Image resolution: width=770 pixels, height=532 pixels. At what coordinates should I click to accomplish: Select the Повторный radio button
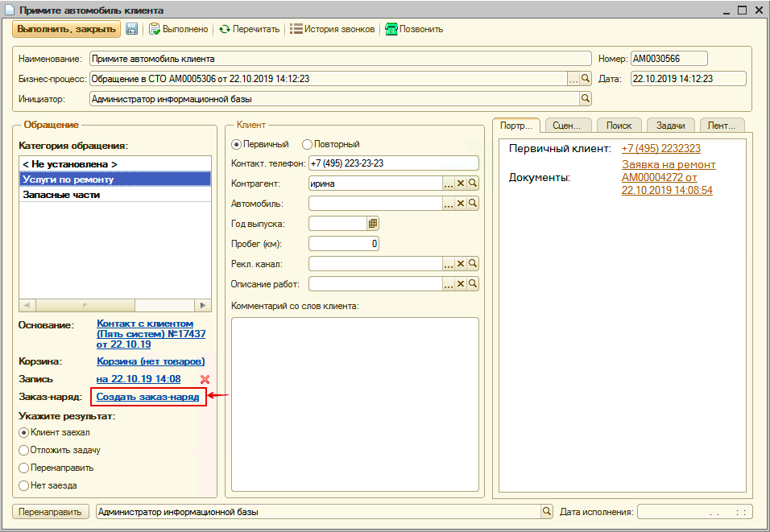(x=307, y=144)
